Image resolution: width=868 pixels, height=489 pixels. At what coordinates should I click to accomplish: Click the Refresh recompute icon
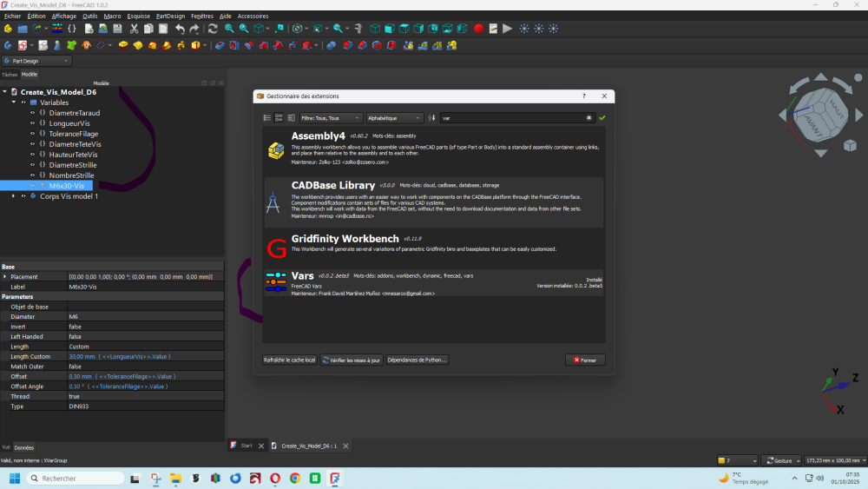point(213,29)
